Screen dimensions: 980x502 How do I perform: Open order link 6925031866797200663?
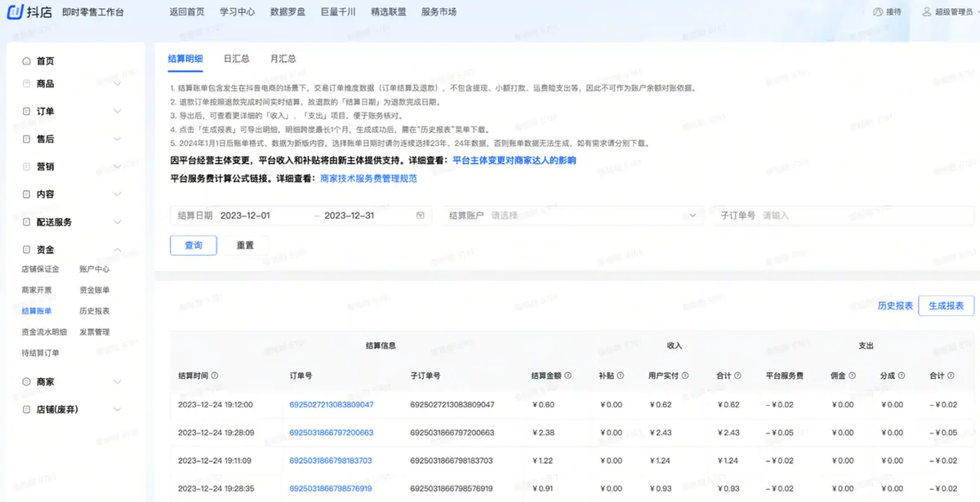click(x=332, y=433)
